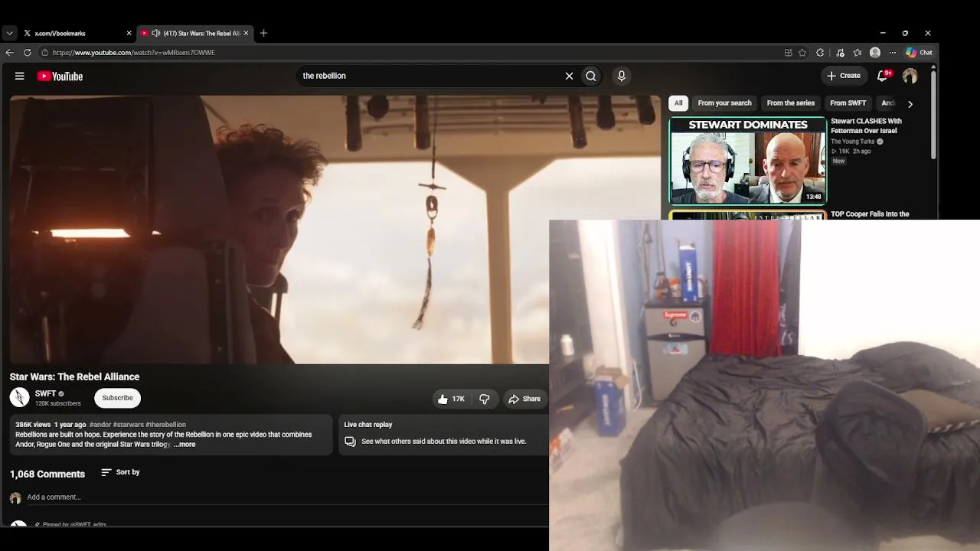The height and width of the screenshot is (551, 980).
Task: Click the Add a comment field
Action: (287, 497)
